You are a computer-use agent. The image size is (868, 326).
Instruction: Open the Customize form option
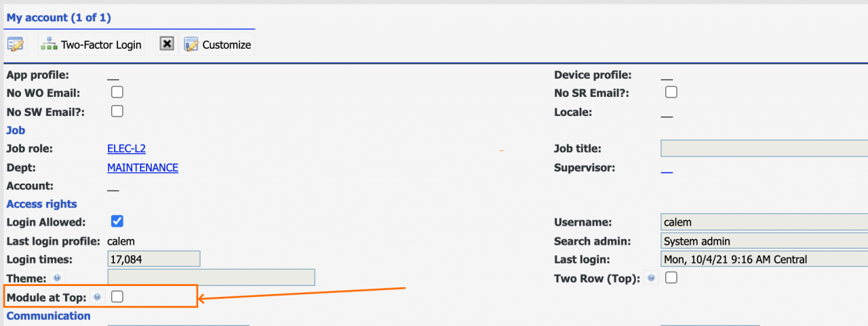tap(218, 45)
